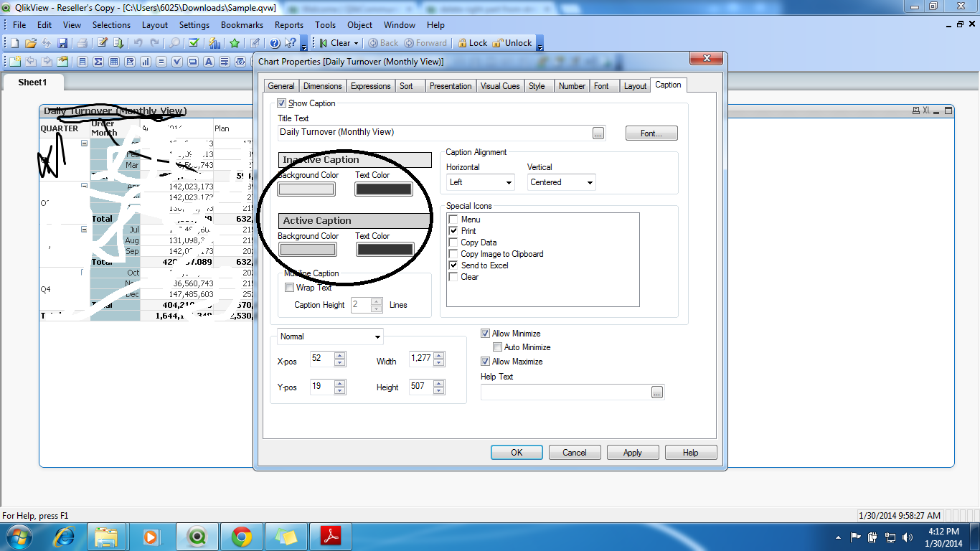Image resolution: width=980 pixels, height=551 pixels.
Task: Open the Vertical alignment dropdown
Action: click(x=562, y=182)
